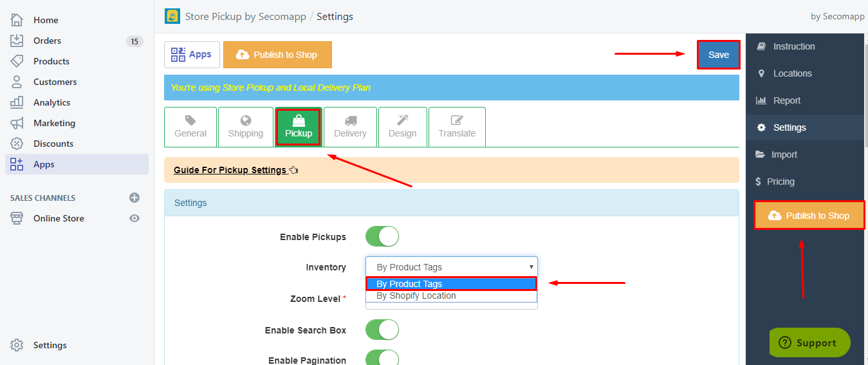
Task: Click the QR code icon on Apps button
Action: [x=178, y=55]
